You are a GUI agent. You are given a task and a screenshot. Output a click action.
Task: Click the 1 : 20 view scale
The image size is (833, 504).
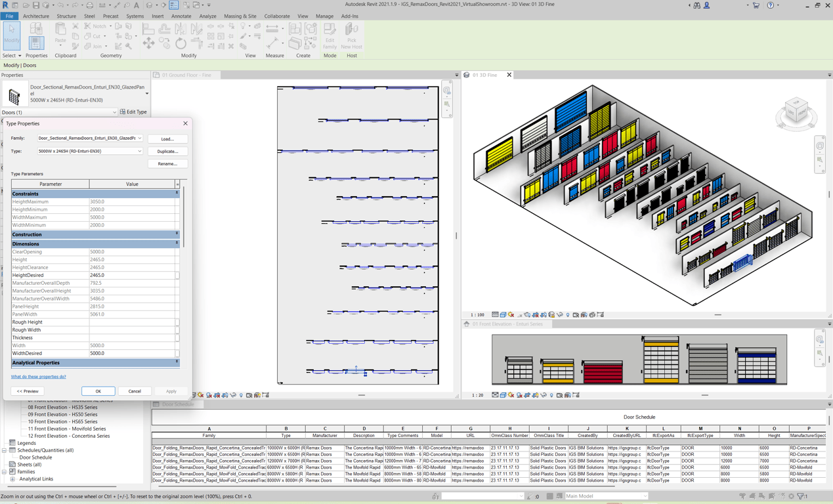pos(477,395)
